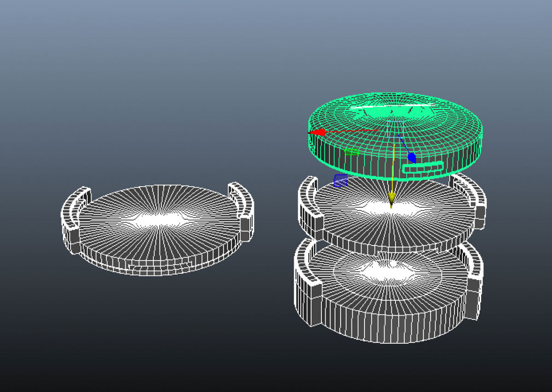Click the yellow Y-axis arrow tip
Viewport: 552px width, 392px height.
tap(391, 199)
